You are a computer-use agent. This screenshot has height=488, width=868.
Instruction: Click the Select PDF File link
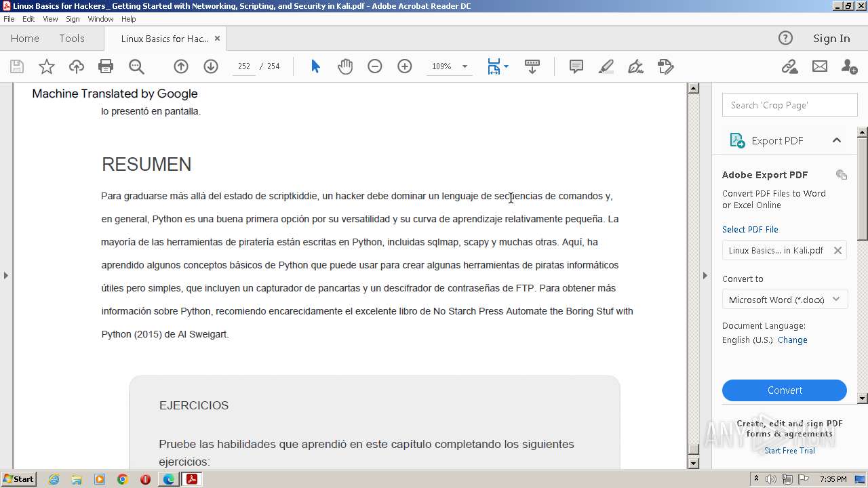(750, 229)
